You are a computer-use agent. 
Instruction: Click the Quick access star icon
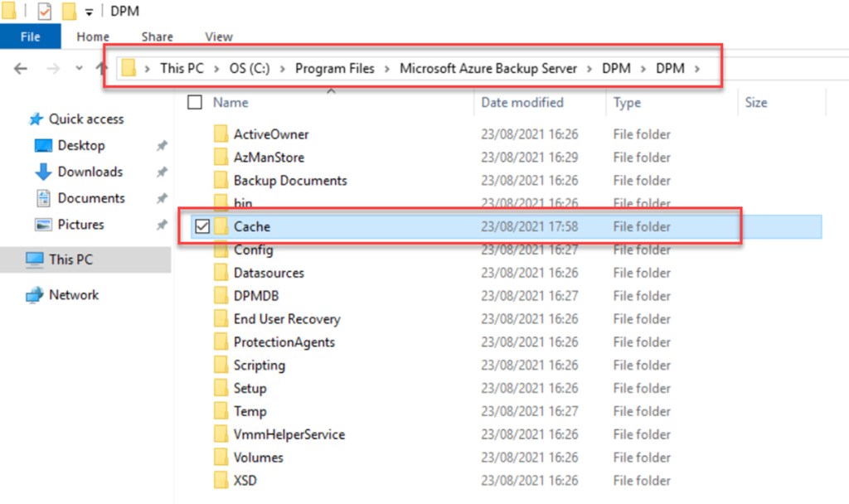(36, 119)
